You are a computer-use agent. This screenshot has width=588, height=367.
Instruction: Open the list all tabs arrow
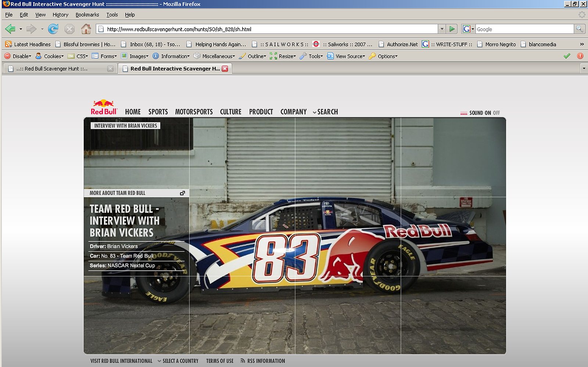click(x=584, y=68)
